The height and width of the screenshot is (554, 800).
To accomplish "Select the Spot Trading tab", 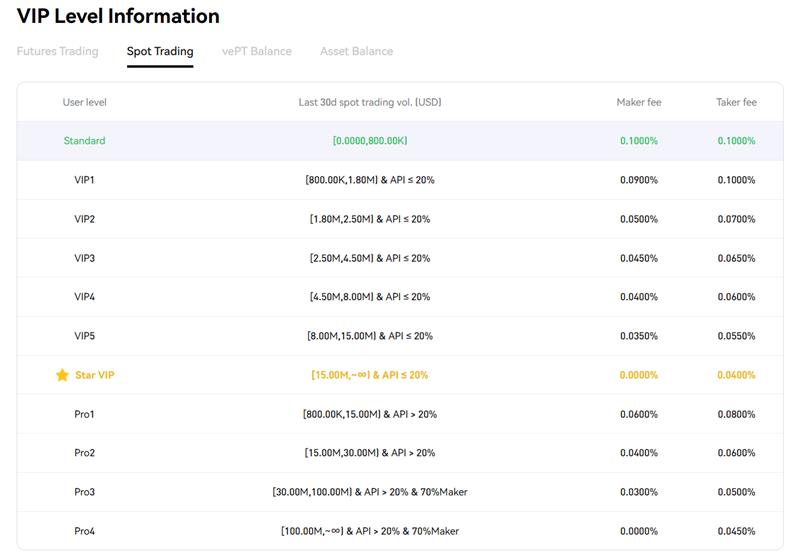I will coord(160,51).
